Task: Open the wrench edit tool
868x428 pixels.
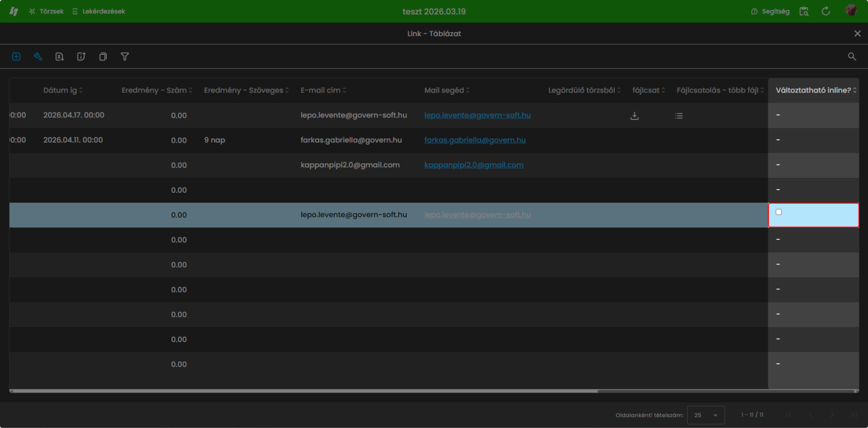Action: (x=38, y=57)
